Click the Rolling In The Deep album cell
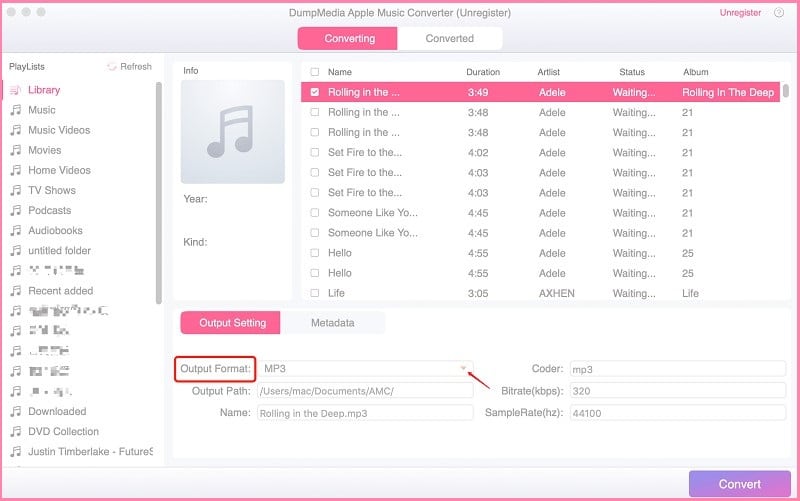 [728, 92]
